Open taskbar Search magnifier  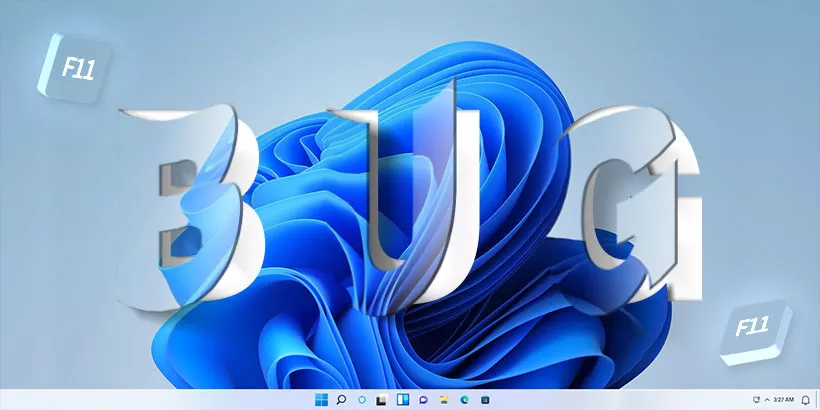click(x=341, y=400)
